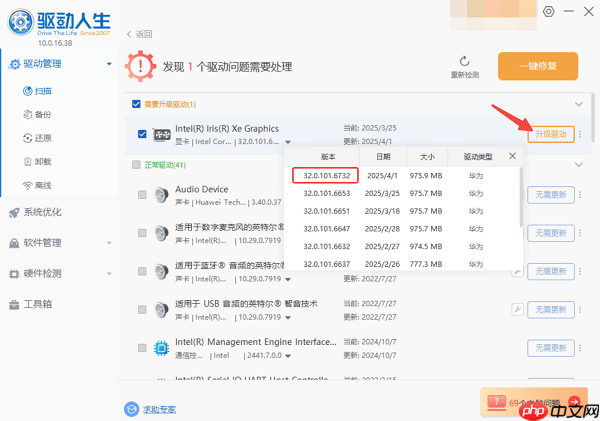The width and height of the screenshot is (600, 421).
Task: Click the 求助专家 avatar icon
Action: (x=131, y=409)
